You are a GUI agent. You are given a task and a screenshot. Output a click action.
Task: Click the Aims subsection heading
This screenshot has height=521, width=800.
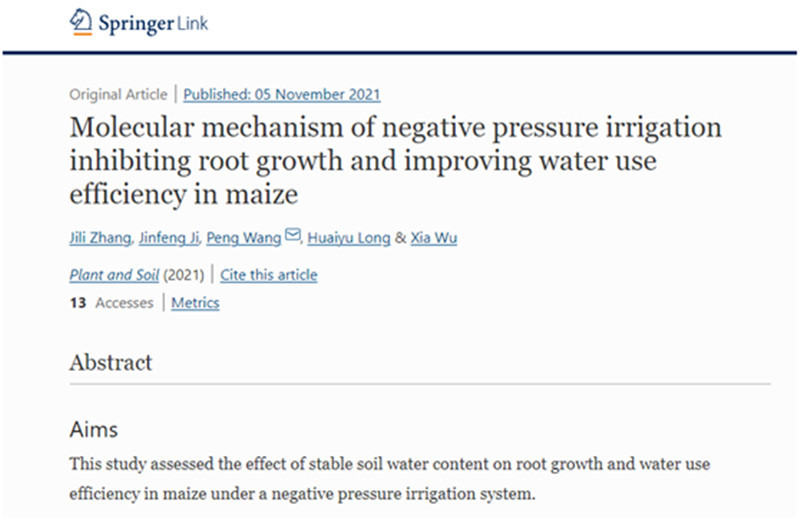(x=94, y=429)
